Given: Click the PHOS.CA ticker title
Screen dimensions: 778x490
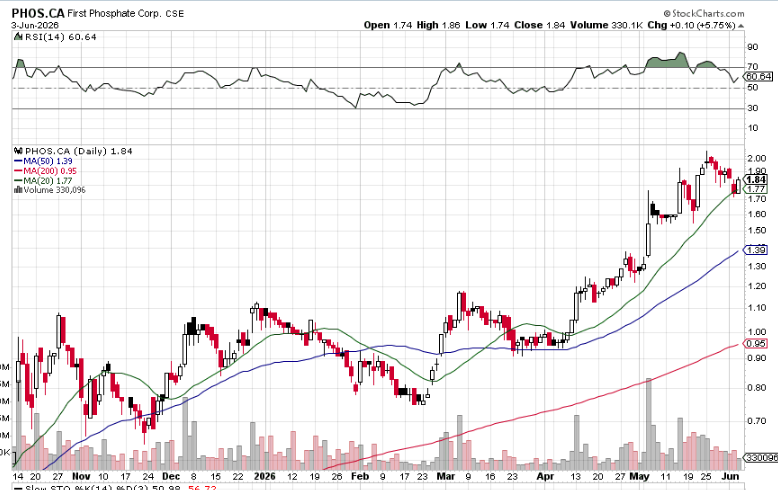Looking at the screenshot, I should tap(38, 13).
